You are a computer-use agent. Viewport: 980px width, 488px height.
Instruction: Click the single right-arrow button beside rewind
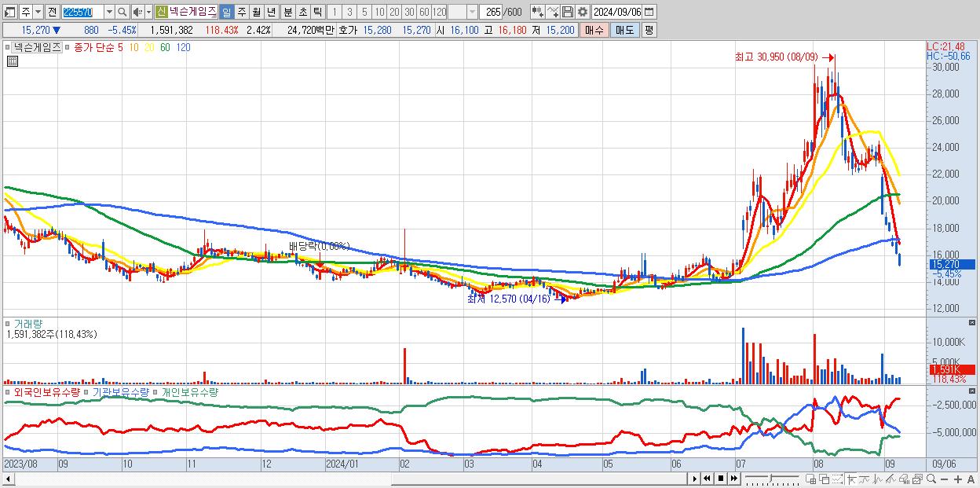click(694, 479)
